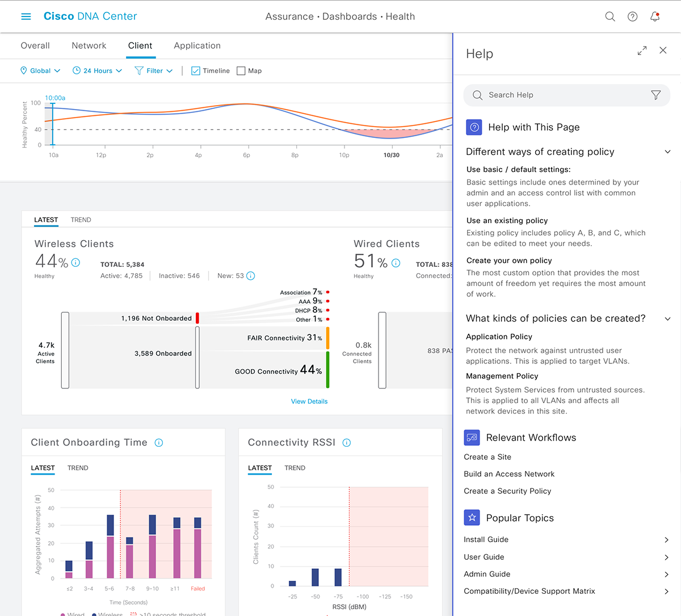Close the Help panel
Viewport: 681px width, 616px height.
click(x=663, y=50)
